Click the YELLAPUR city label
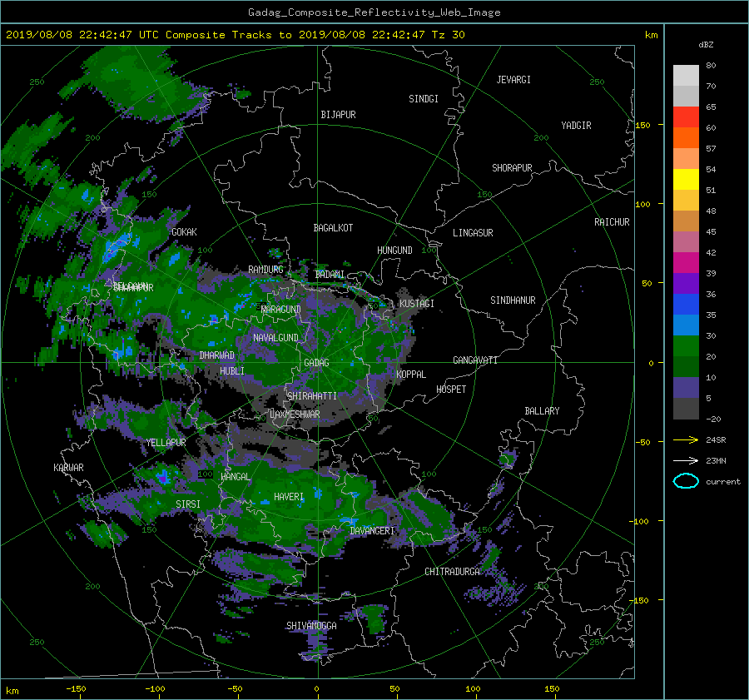This screenshot has height=700, width=749. click(x=166, y=443)
